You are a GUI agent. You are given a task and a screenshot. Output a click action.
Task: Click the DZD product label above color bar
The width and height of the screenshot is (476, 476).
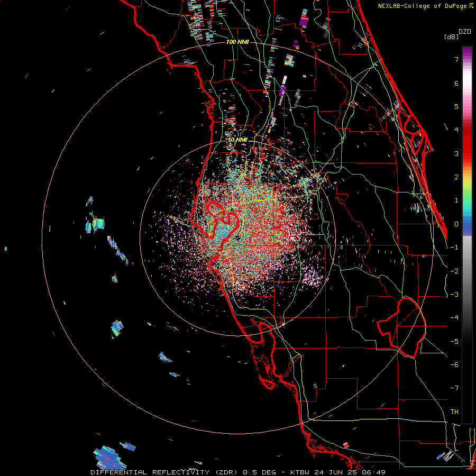pyautogui.click(x=465, y=32)
